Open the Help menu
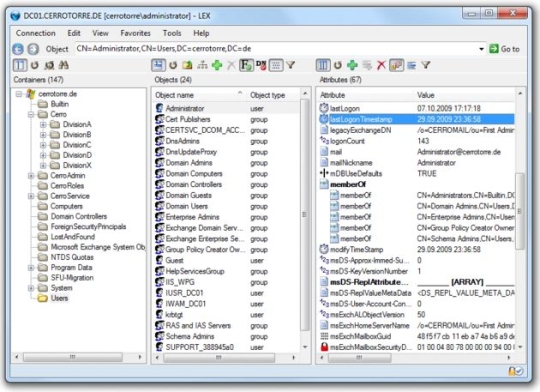This screenshot has width=540, height=392. coord(201,33)
